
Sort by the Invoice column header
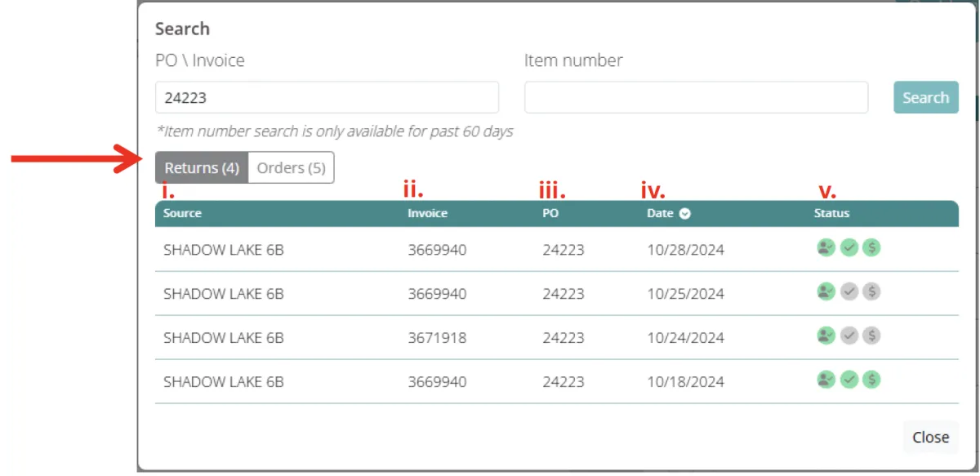coord(428,213)
